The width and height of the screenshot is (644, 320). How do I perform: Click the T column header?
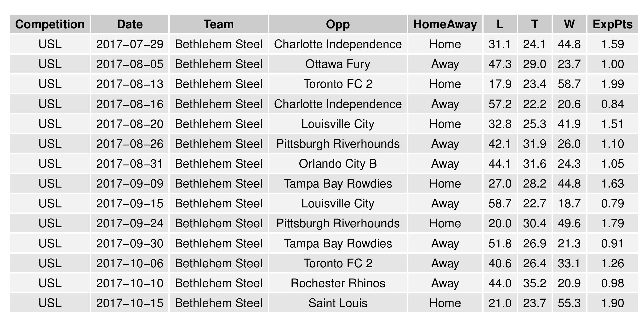pos(535,24)
